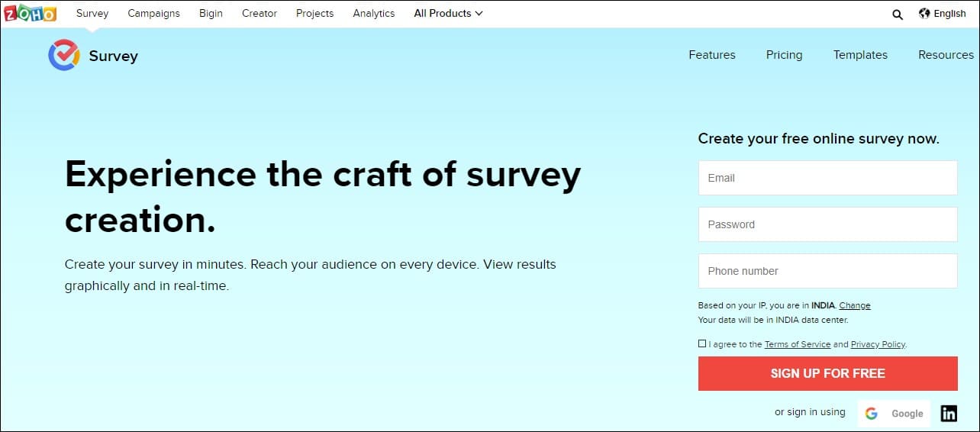Screen dimensions: 980x432
Task: Click the Change country link
Action: pyautogui.click(x=855, y=305)
